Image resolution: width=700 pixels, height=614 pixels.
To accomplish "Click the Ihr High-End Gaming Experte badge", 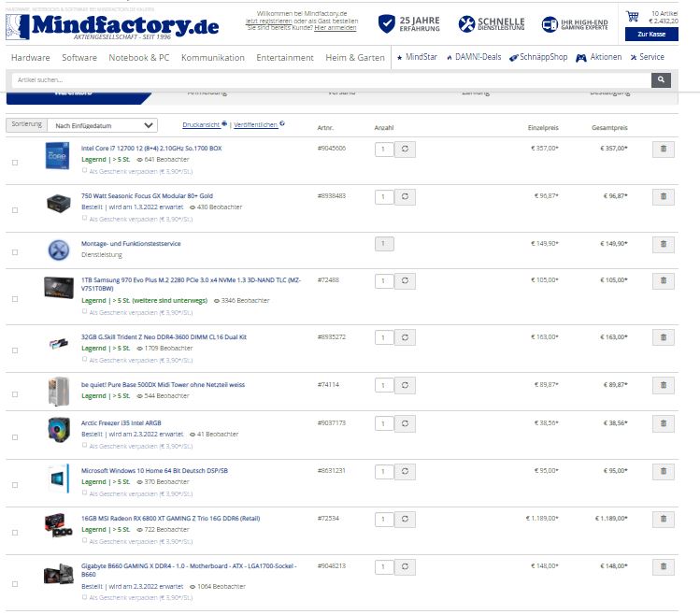I will click(575, 24).
